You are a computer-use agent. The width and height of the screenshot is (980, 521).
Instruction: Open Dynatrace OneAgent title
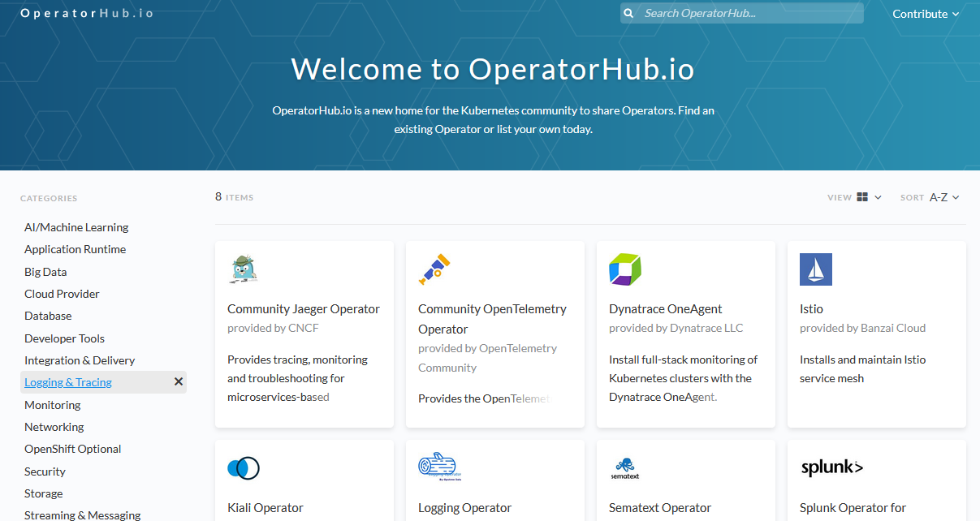point(665,309)
